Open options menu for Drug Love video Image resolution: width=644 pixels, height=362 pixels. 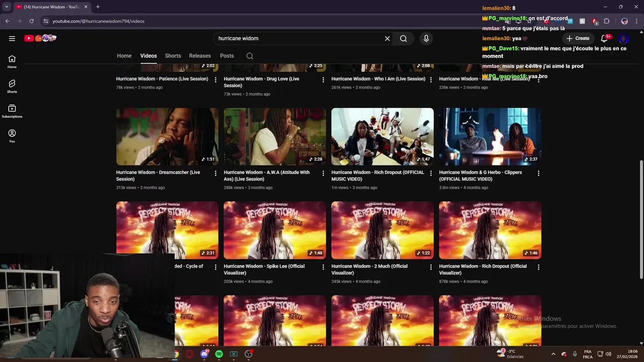click(323, 80)
